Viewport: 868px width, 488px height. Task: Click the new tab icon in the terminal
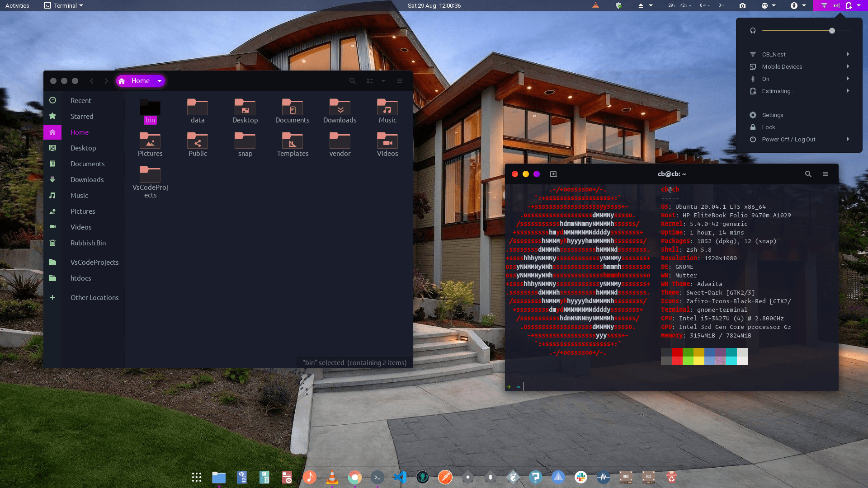point(553,174)
